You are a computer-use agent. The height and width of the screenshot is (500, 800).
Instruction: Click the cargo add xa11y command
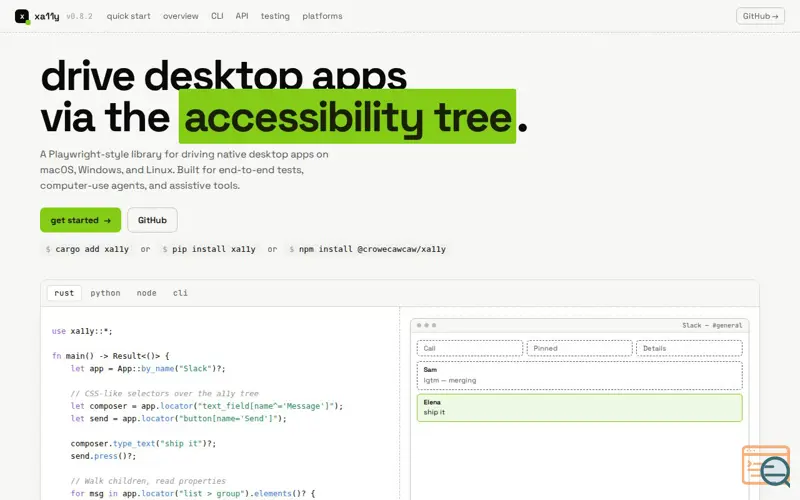87,249
